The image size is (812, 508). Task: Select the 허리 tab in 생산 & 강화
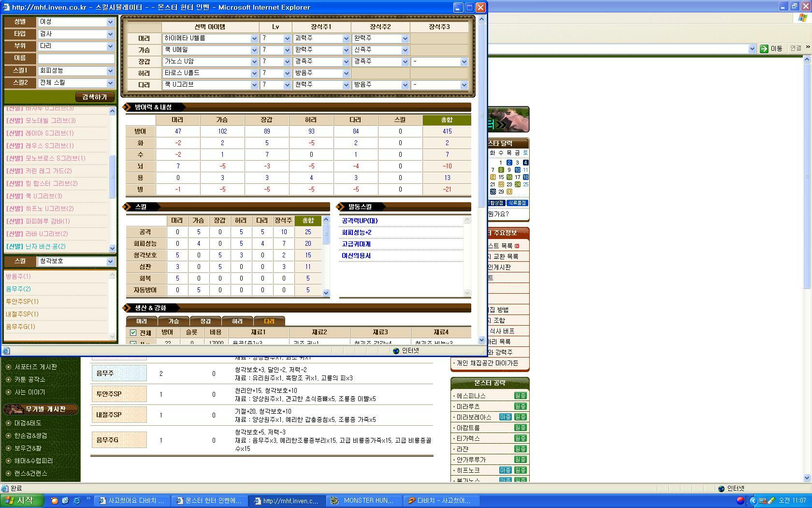237,321
